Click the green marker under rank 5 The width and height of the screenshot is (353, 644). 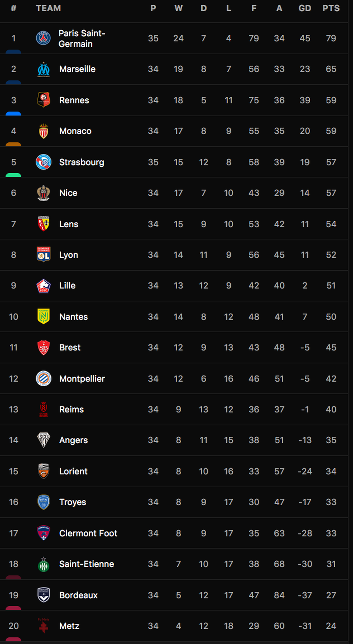click(13, 175)
